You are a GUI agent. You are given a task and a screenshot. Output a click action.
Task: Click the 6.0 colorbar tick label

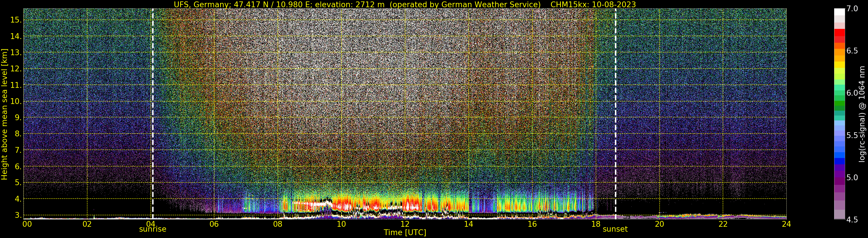(852, 93)
